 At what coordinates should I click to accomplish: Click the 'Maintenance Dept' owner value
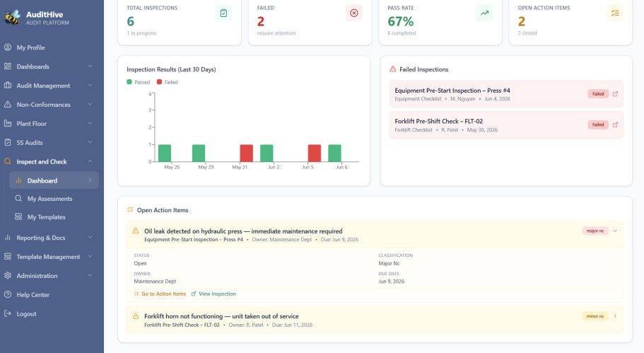click(x=155, y=282)
